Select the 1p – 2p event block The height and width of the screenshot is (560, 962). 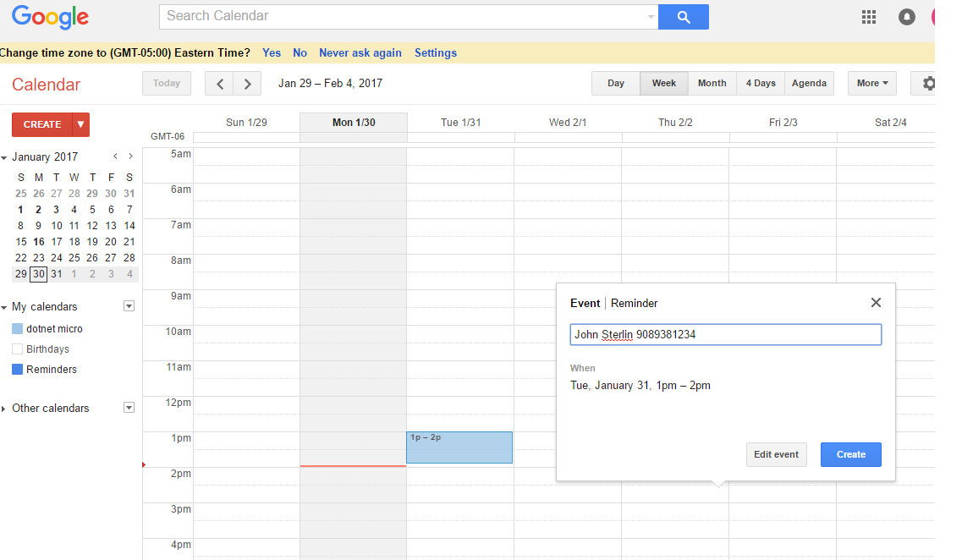click(x=459, y=447)
